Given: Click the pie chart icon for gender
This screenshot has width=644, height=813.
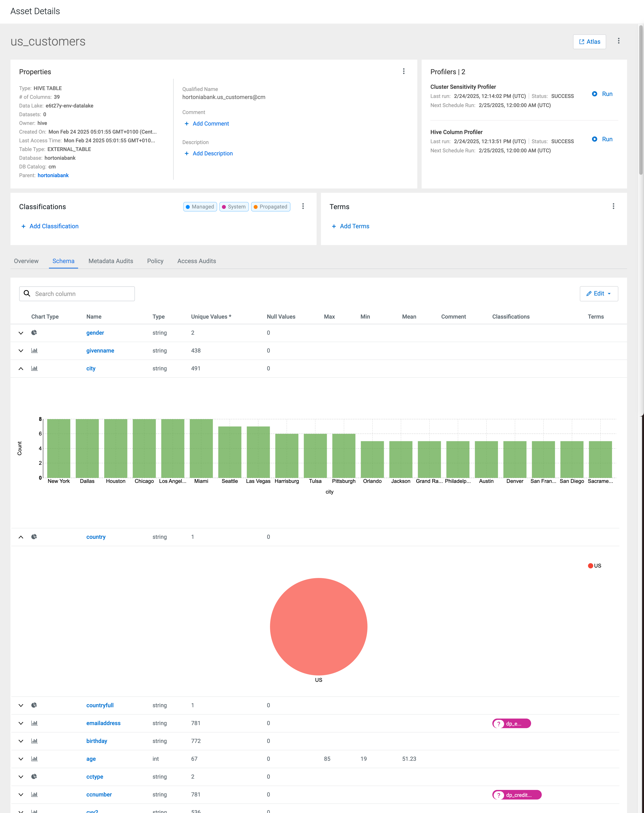Looking at the screenshot, I should pos(34,333).
